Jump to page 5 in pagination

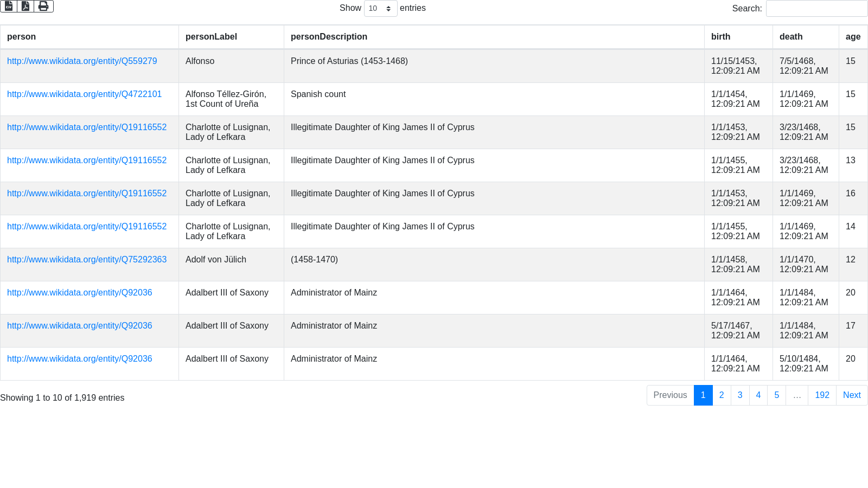(776, 395)
